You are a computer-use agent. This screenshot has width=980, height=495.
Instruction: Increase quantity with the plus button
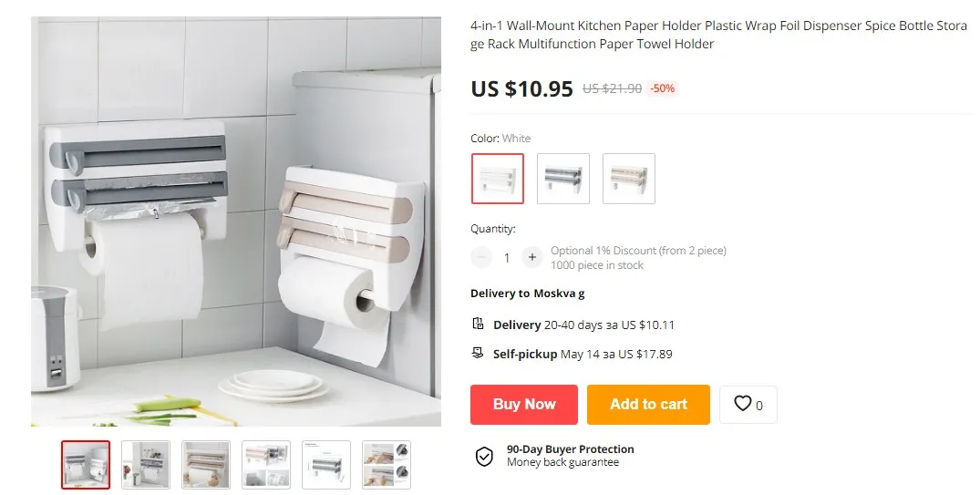[x=531, y=257]
